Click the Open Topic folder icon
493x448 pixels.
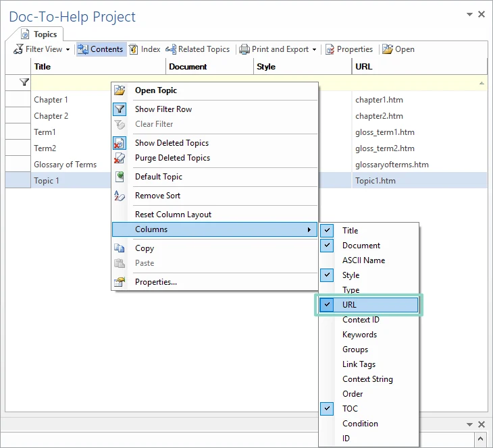tap(120, 90)
